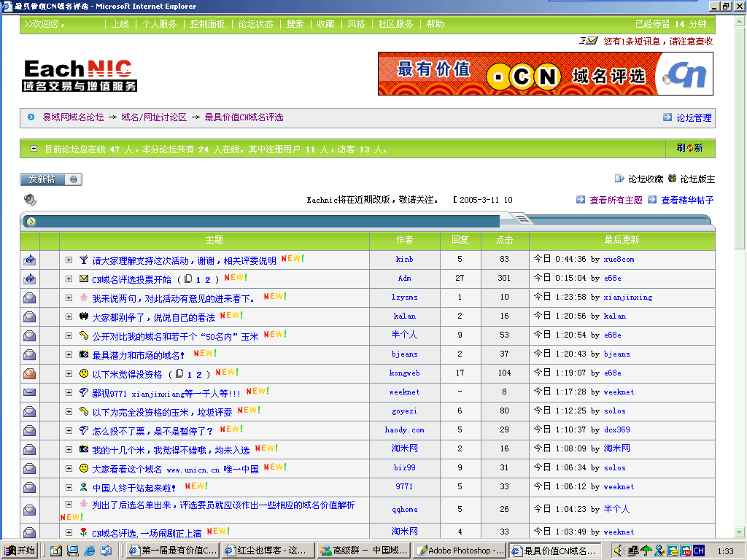Click the round green arrow icon above the topic list
747x560 pixels.
tap(31, 222)
